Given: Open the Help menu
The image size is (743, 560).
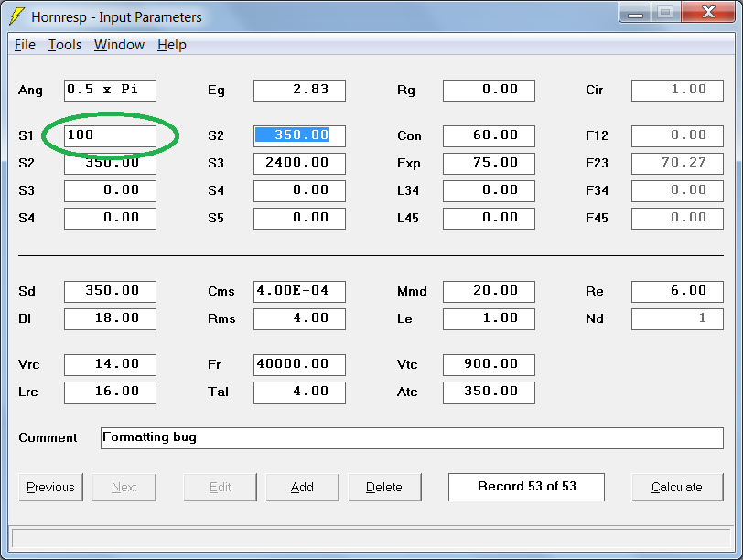Looking at the screenshot, I should 171,45.
